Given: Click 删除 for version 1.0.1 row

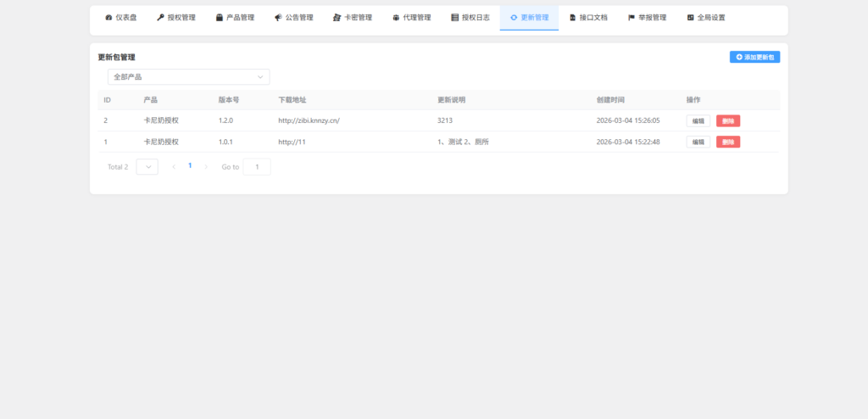Looking at the screenshot, I should (727, 142).
